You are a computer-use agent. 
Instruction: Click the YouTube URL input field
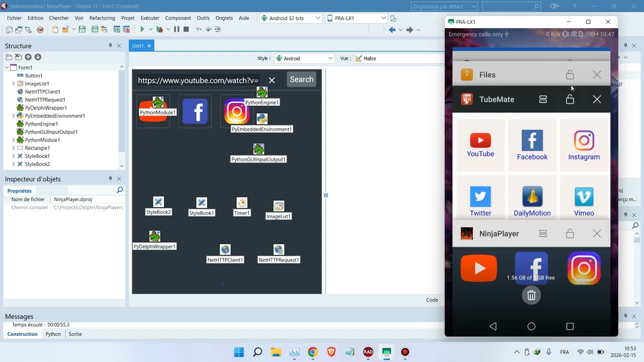[x=199, y=80]
